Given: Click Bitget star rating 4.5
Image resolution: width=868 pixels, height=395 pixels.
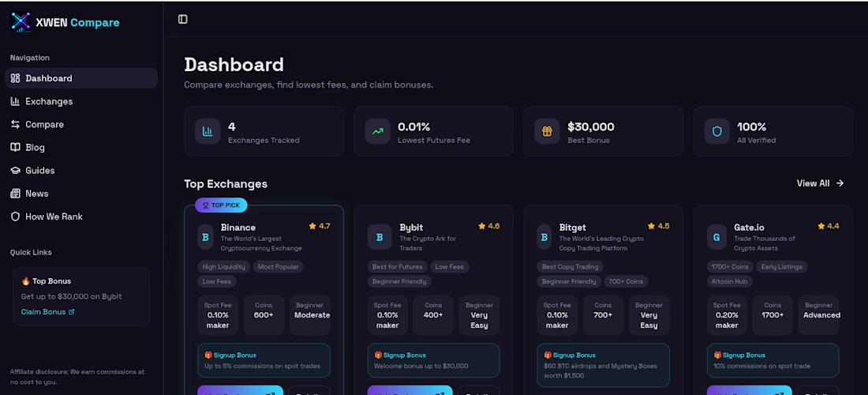Looking at the screenshot, I should click(658, 226).
